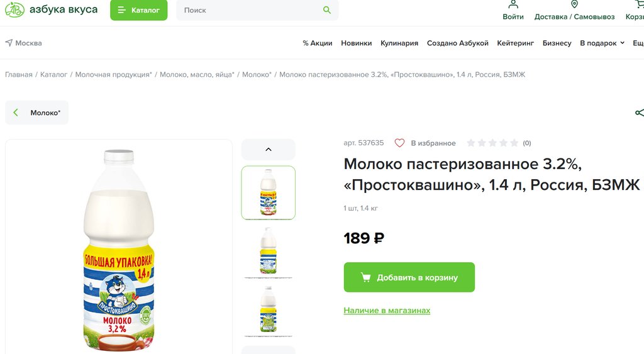Open the Наличие в магазинах link
This screenshot has width=644, height=354.
tap(387, 311)
